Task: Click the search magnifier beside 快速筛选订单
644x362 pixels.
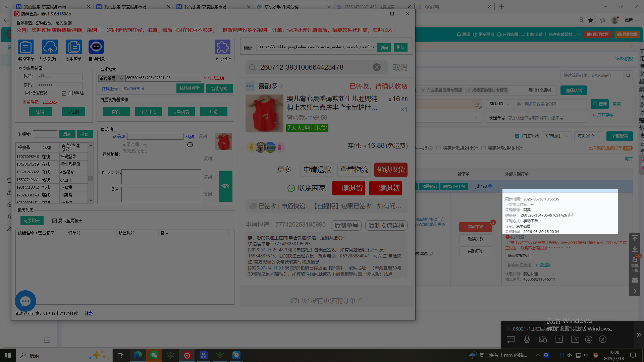Action: pyautogui.click(x=628, y=75)
